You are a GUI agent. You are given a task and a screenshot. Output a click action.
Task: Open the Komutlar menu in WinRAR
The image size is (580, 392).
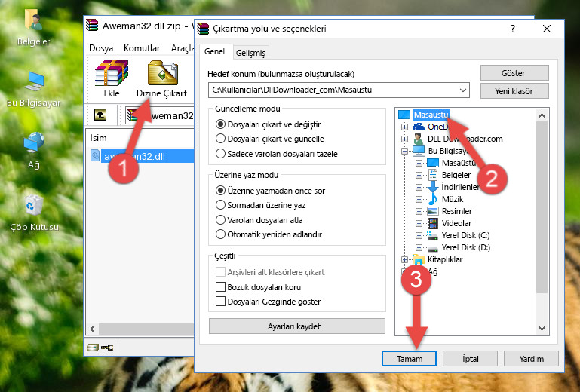tap(142, 48)
